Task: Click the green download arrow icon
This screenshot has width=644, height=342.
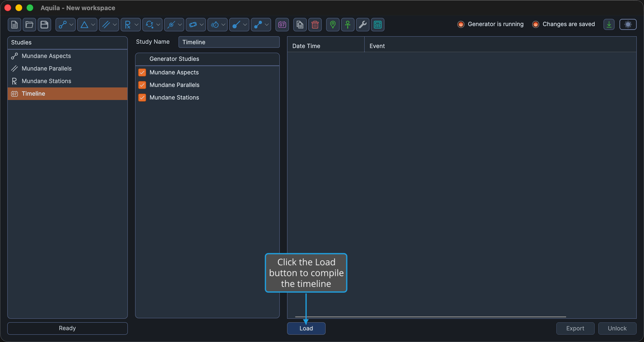Action: 609,24
